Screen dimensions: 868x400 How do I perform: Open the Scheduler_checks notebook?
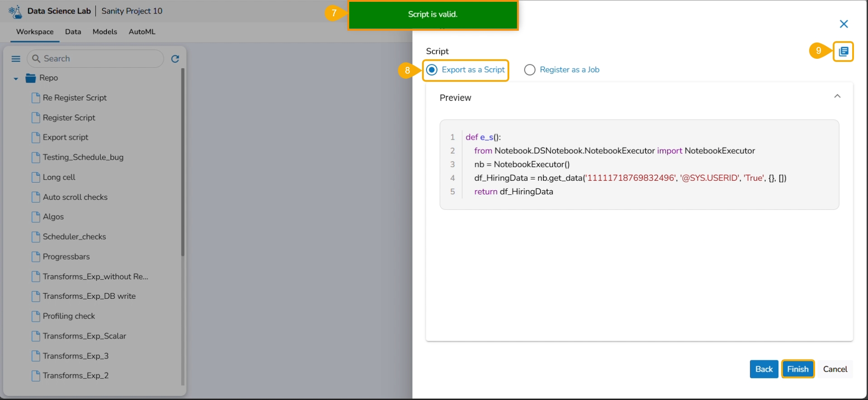pyautogui.click(x=74, y=237)
